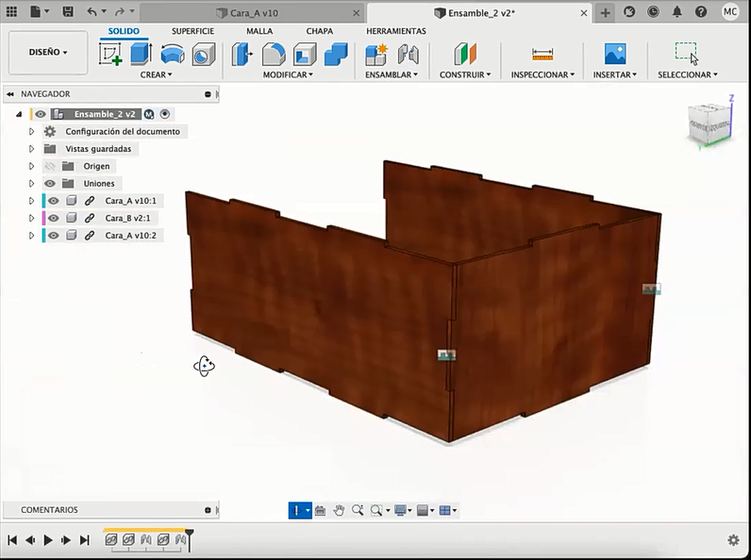Select the Combine tool
The height and width of the screenshot is (560, 751).
336,54
